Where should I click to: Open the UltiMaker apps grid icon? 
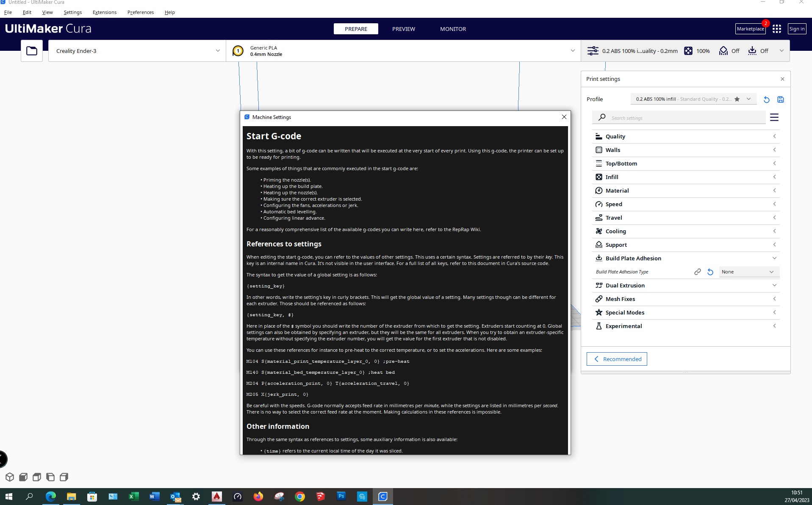coord(776,29)
